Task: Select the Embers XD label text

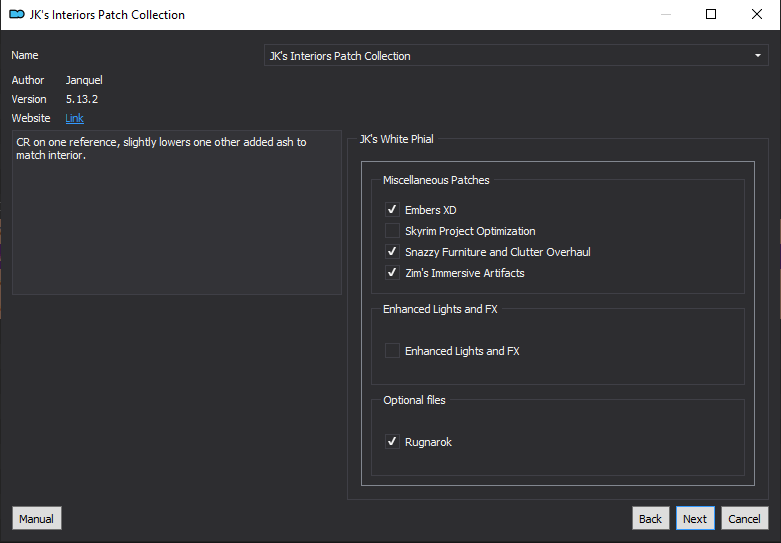Action: coord(430,210)
